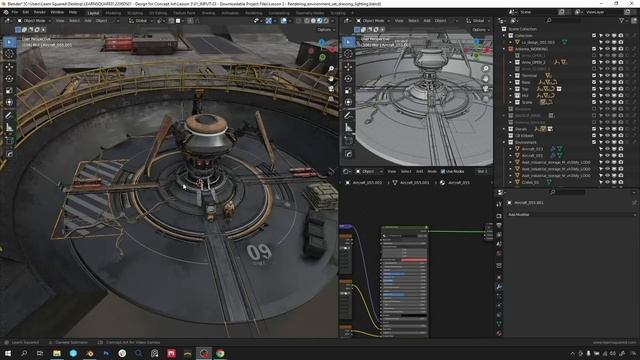Click zoom gizmo in right viewport
Viewport: 640px width, 360px height.
[x=486, y=69]
